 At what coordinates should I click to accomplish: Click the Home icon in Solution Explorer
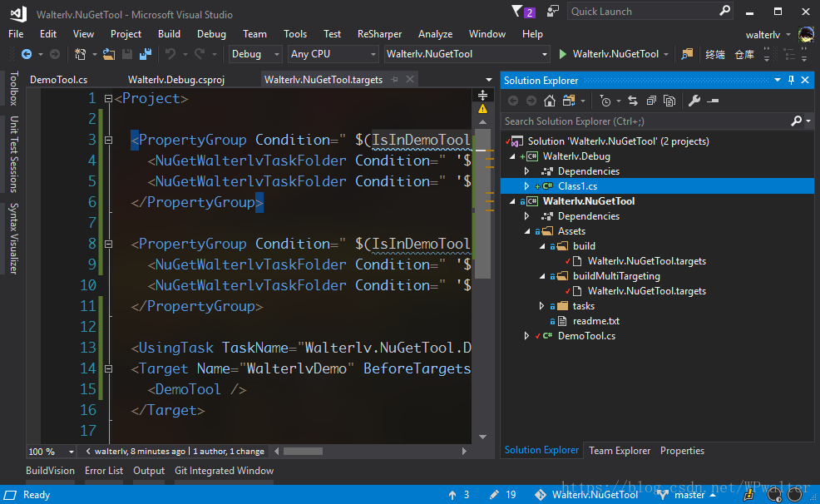(549, 101)
